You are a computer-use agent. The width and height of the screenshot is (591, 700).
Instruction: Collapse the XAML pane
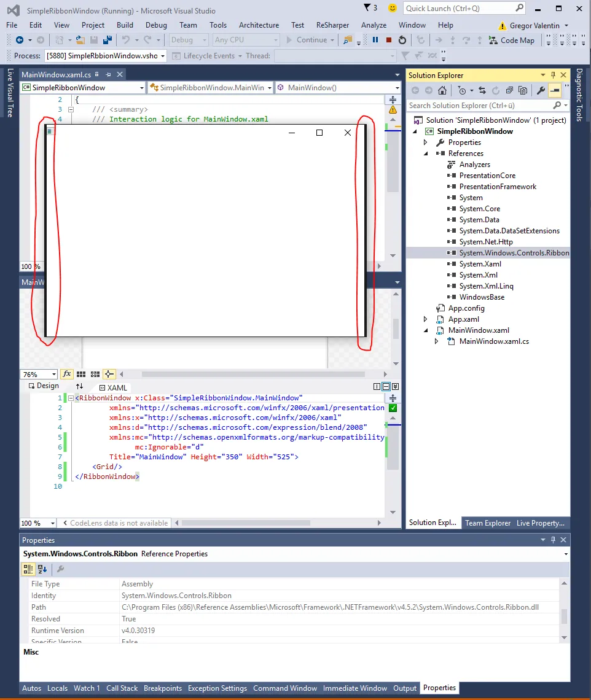[x=396, y=387]
